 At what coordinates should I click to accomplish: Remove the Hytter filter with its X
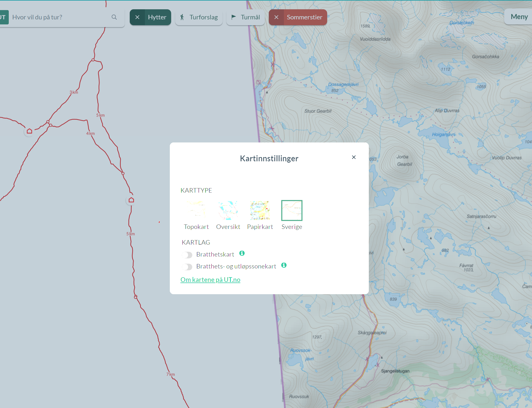(137, 17)
